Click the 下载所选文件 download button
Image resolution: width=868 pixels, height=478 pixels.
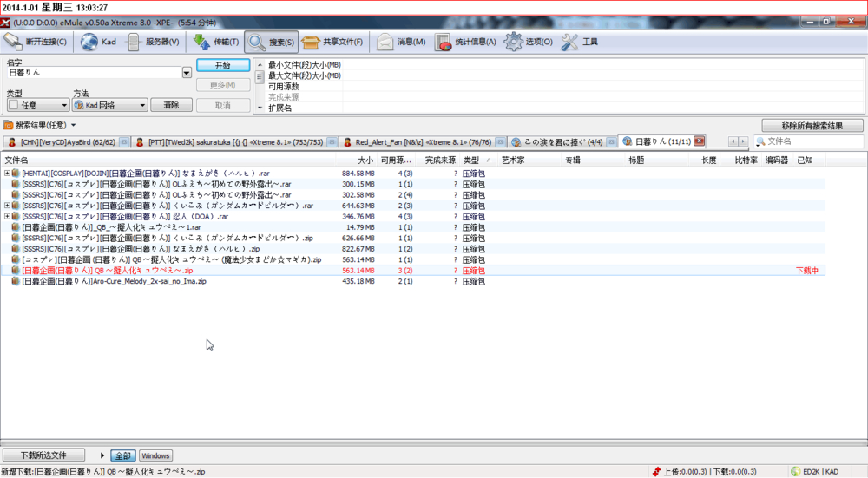[43, 455]
